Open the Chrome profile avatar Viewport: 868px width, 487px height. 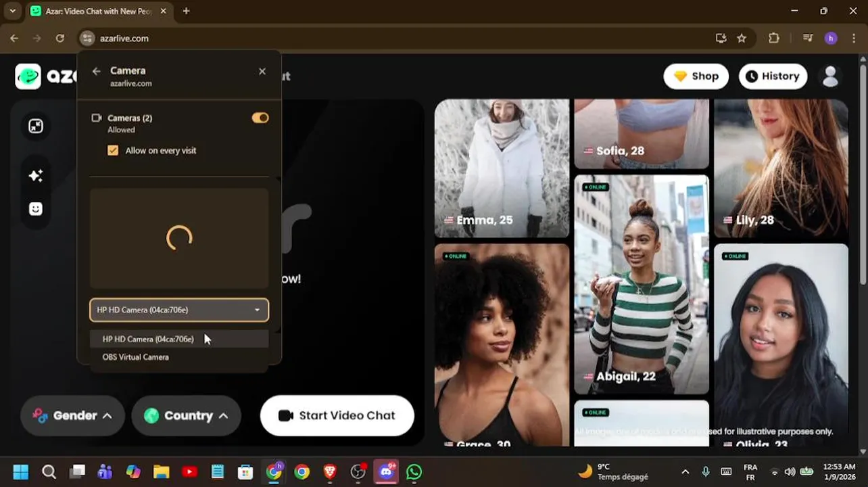tap(831, 39)
